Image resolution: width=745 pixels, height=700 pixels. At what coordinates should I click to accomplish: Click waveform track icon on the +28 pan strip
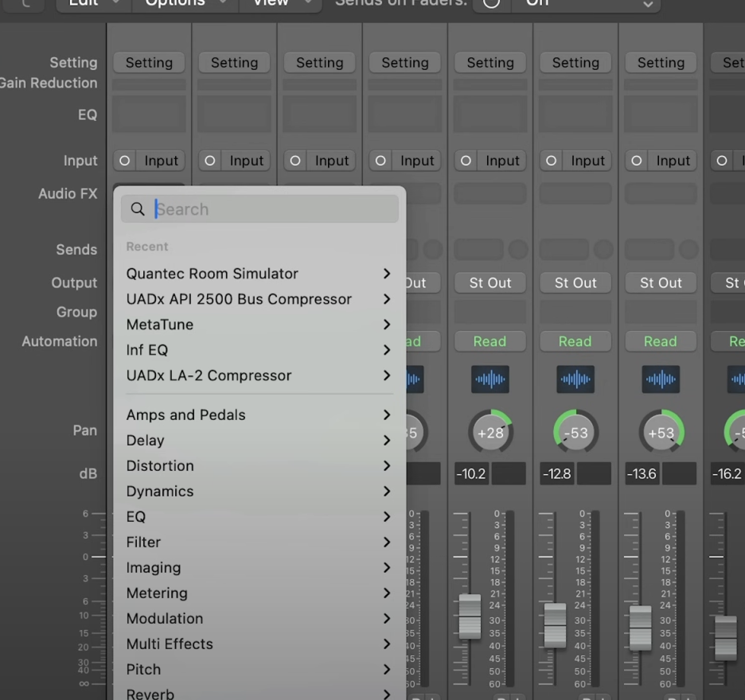[x=490, y=379]
